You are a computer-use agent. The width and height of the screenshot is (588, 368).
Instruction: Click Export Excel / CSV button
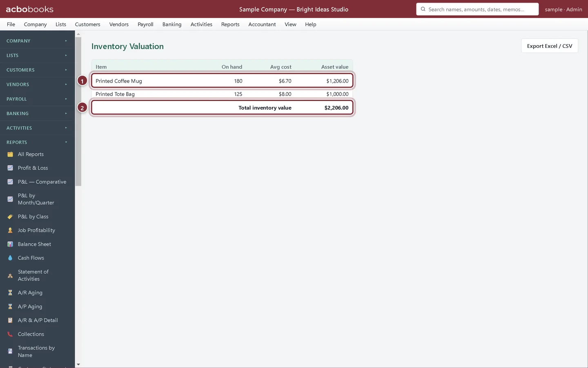pyautogui.click(x=550, y=46)
